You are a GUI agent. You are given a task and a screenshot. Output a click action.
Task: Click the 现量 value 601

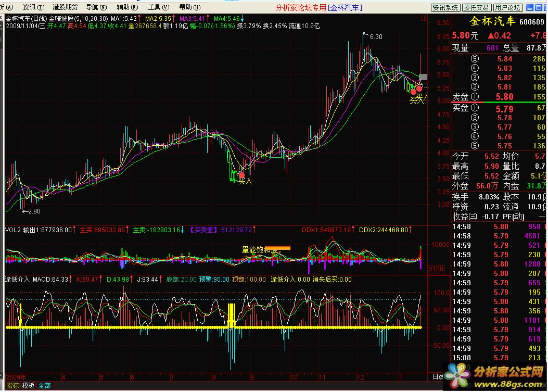pos(492,48)
